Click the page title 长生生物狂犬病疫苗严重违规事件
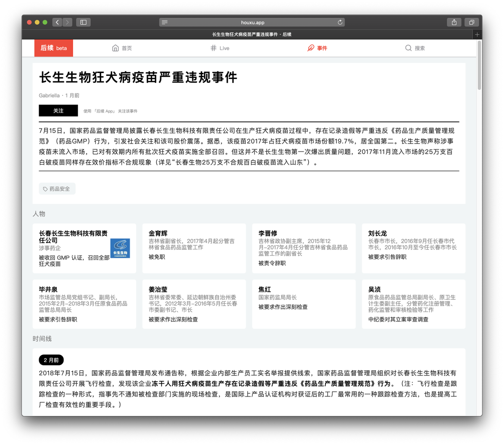 point(138,77)
